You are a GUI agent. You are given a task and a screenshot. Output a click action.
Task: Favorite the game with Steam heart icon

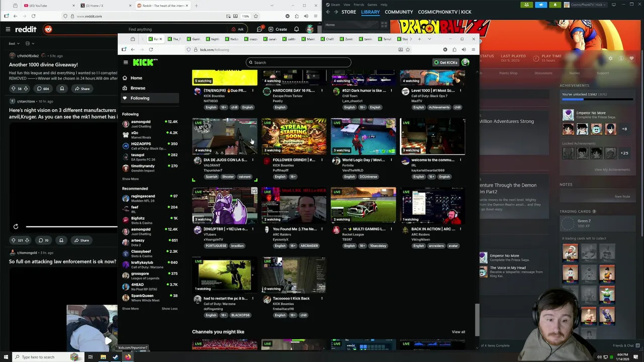pyautogui.click(x=631, y=58)
